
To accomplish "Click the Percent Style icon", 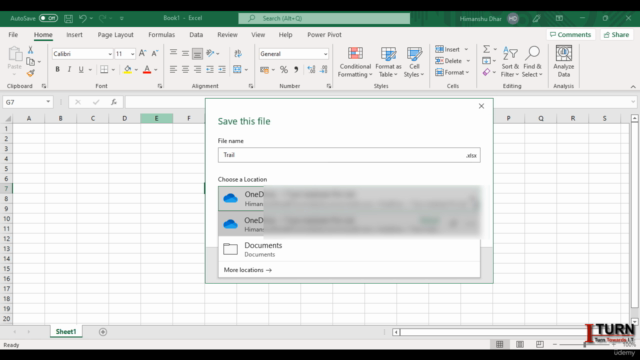I will click(284, 70).
